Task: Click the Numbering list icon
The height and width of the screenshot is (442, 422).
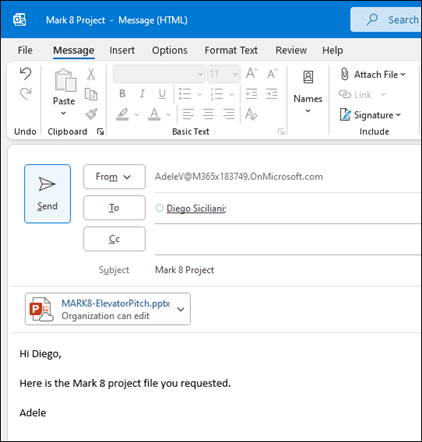Action: click(217, 94)
